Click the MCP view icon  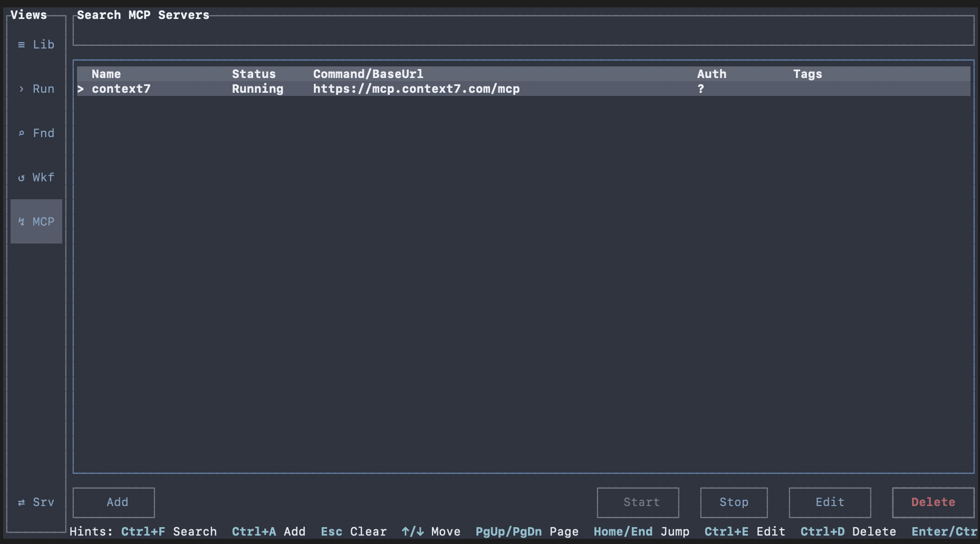pos(36,221)
